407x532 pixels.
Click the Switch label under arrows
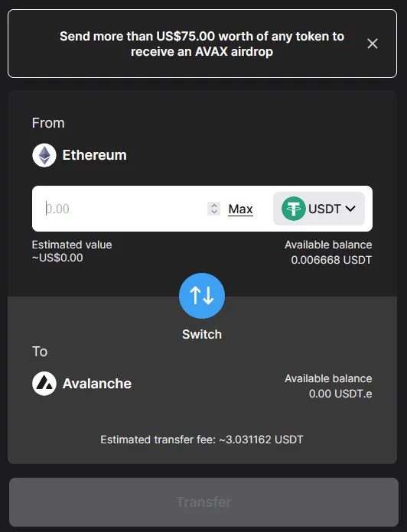pyautogui.click(x=202, y=334)
